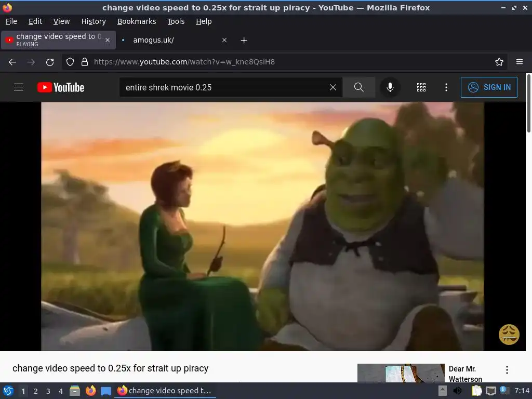Open the History menu
The width and height of the screenshot is (532, 399).
pos(94,21)
